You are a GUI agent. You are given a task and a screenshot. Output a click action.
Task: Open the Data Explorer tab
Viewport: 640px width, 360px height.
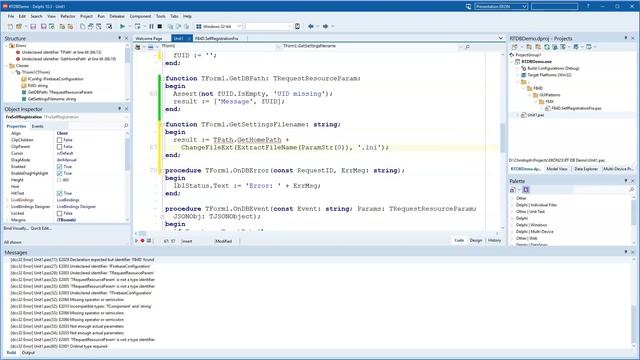tap(586, 169)
